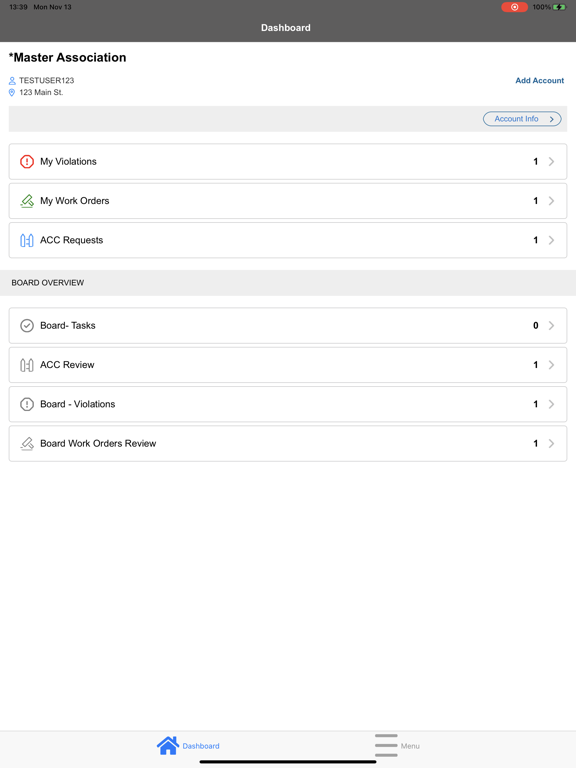Open the My Work Orders chevron arrow
Screen dimensions: 576x768
[552, 201]
